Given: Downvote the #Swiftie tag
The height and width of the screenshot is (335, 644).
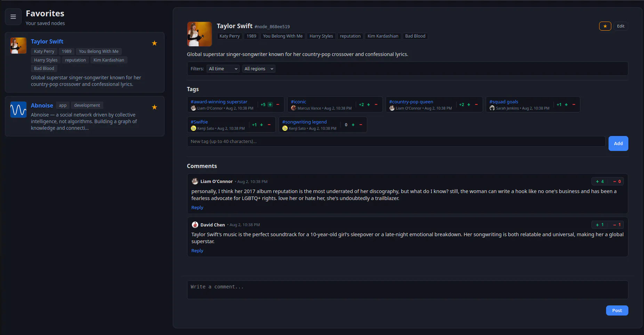Looking at the screenshot, I should pos(269,125).
